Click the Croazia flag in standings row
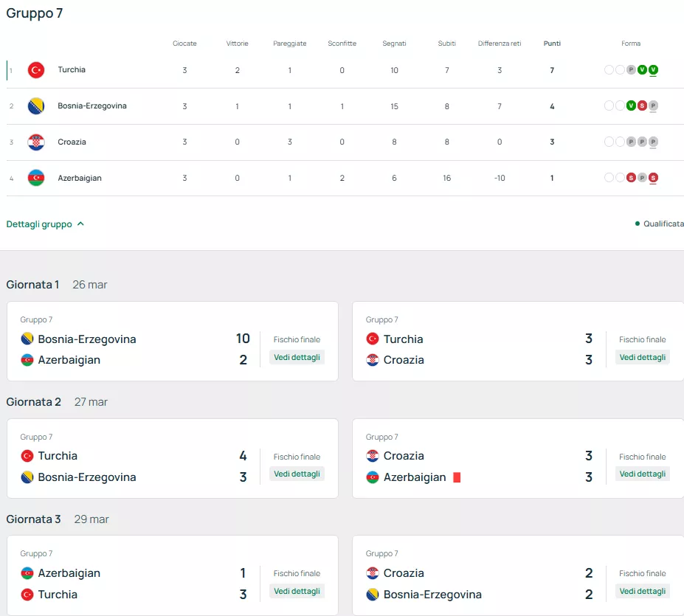The image size is (684, 616). click(36, 142)
